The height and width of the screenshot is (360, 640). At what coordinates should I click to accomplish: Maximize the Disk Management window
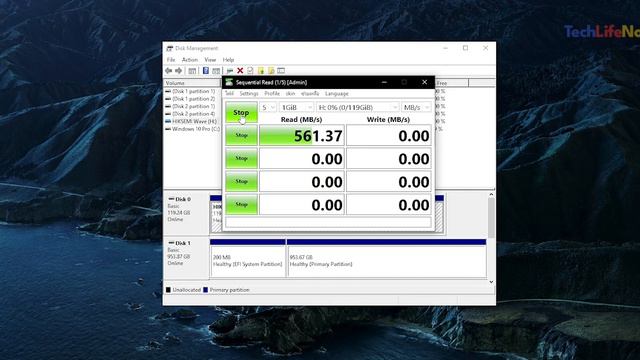(465, 48)
